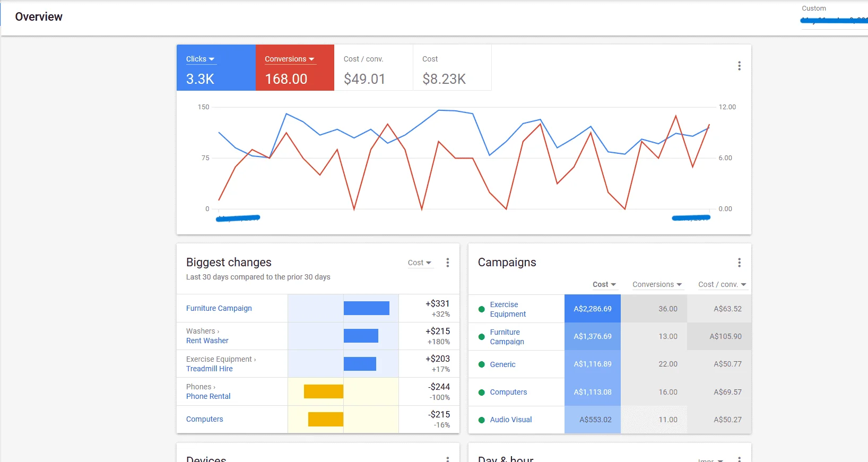Click green status dot beside Generic campaign
868x462 pixels.
[x=482, y=364]
